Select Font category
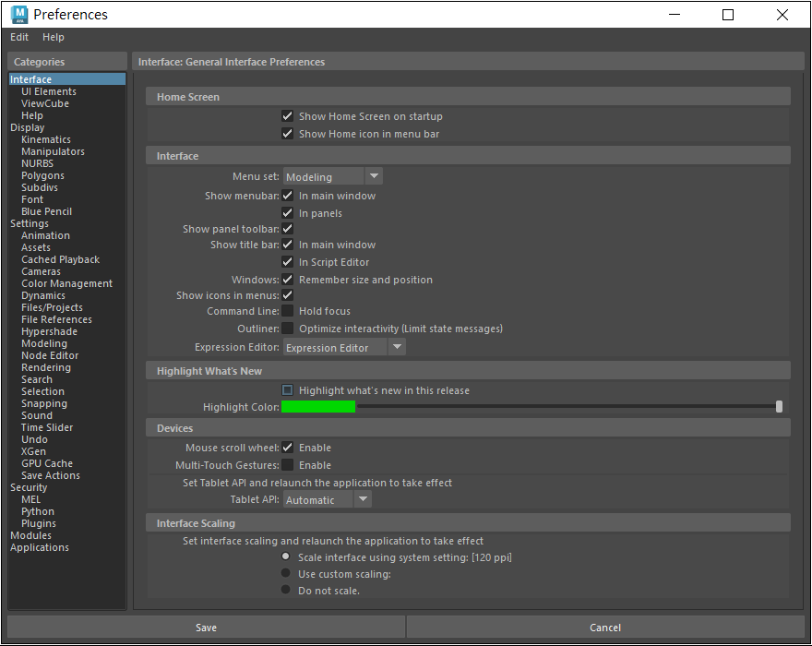The height and width of the screenshot is (646, 812). [32, 199]
